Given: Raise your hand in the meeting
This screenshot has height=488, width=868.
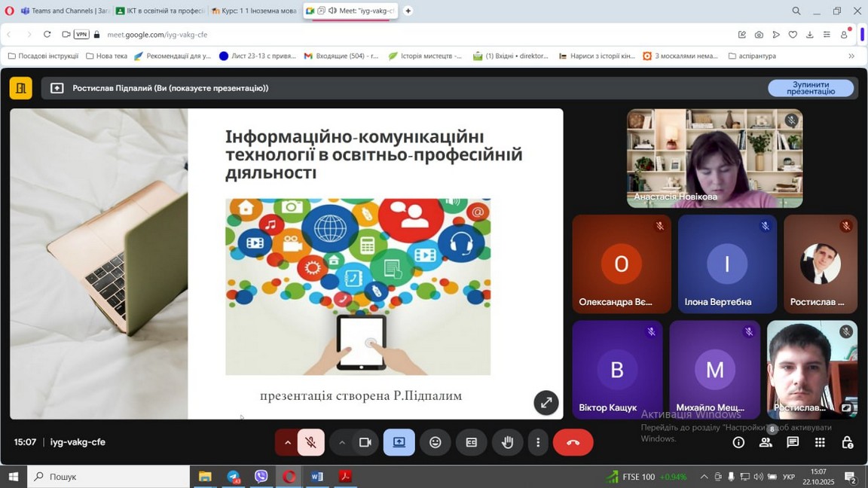Looking at the screenshot, I should point(507,443).
